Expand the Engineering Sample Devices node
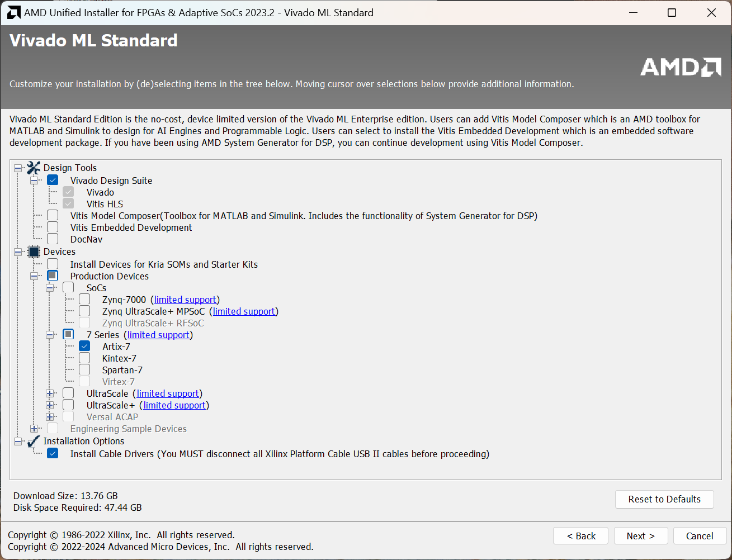732x560 pixels. [x=34, y=429]
